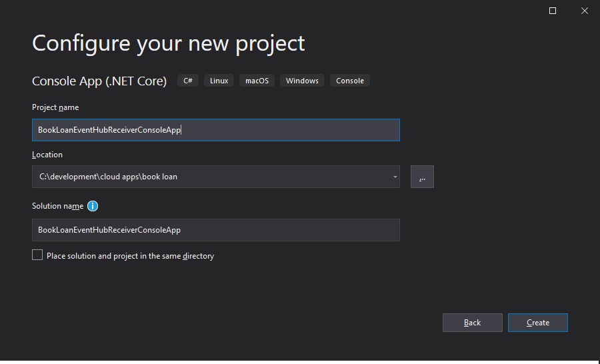Click the Location label
Screen dimensions: 600x364
tap(47, 155)
